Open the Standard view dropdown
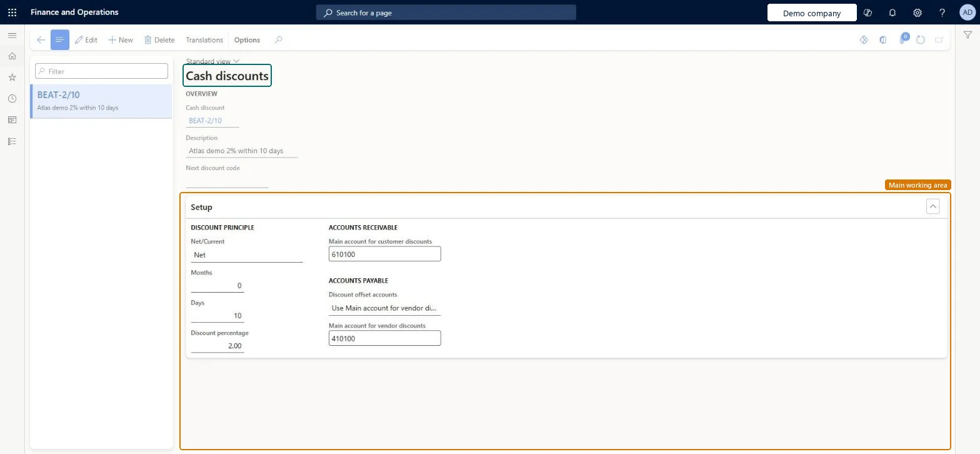This screenshot has height=454, width=980. (213, 61)
